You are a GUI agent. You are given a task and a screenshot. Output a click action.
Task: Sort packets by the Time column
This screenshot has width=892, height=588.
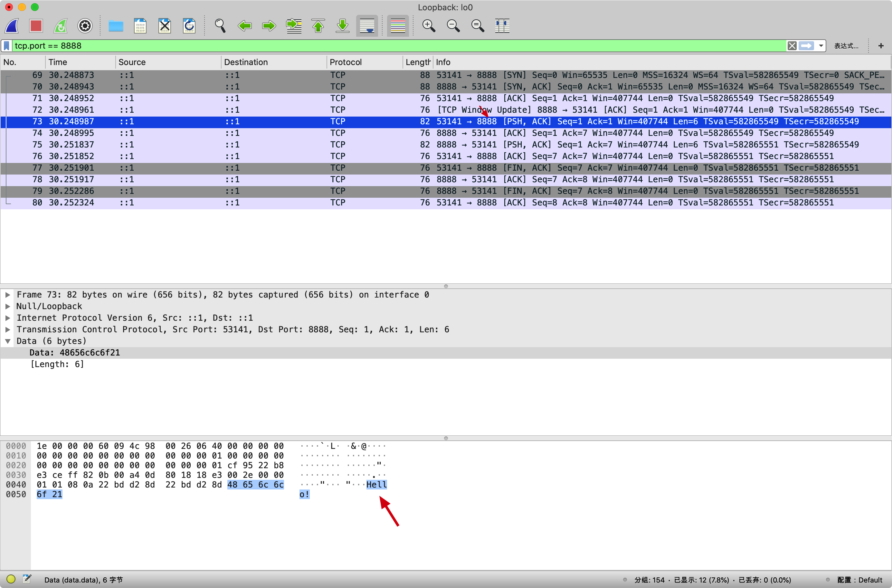click(x=58, y=62)
